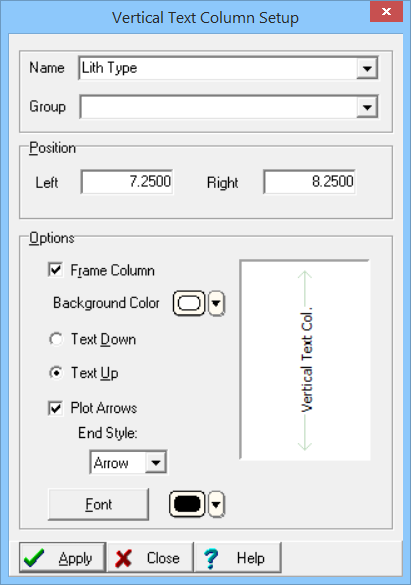Select the Text Down radio option
The width and height of the screenshot is (411, 585).
[x=56, y=339]
